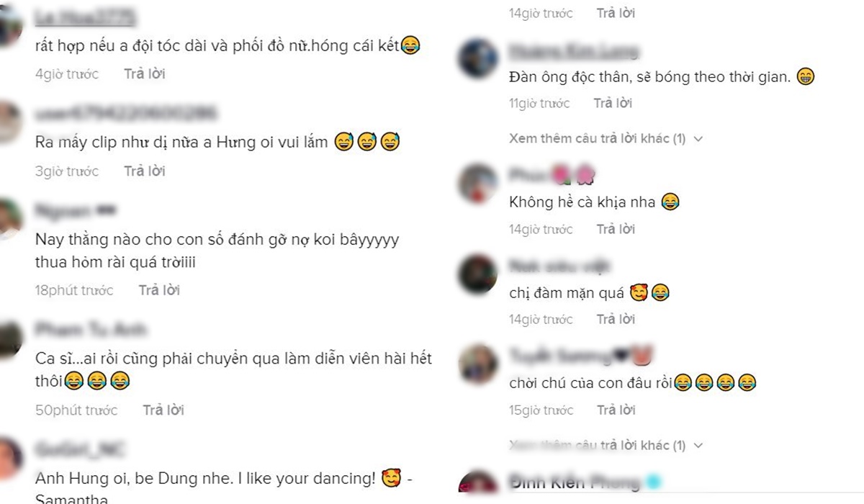Reply to 'Không hề cà khịa nha'
This screenshot has width=864, height=504.
click(x=616, y=229)
